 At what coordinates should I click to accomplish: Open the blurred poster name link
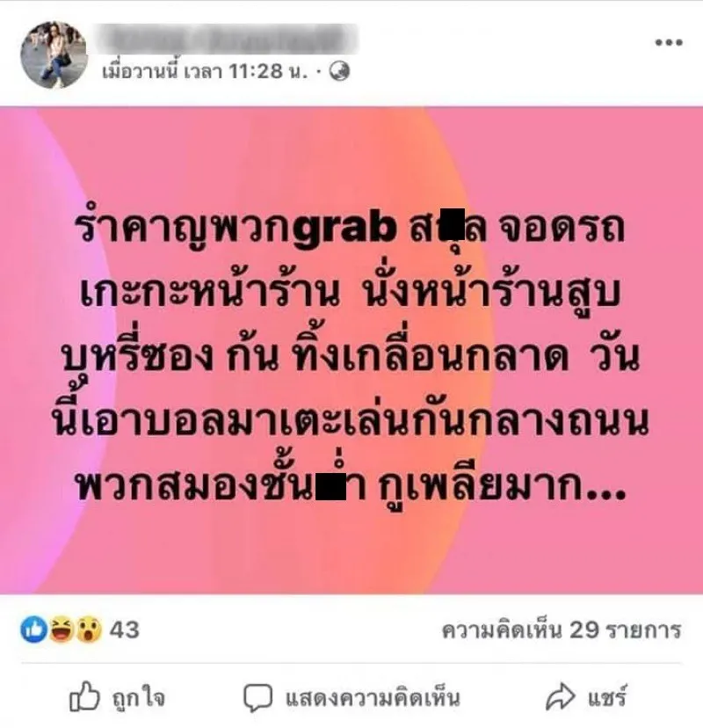point(228,40)
